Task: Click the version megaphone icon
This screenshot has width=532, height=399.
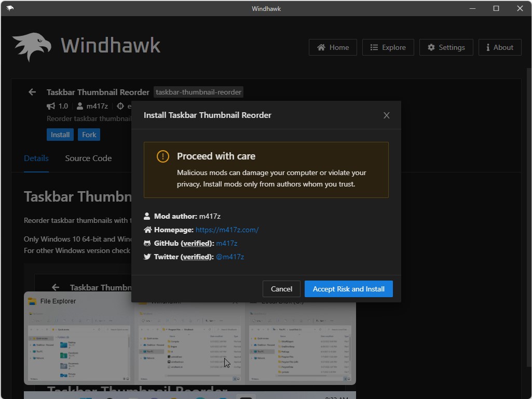Action: [50, 106]
